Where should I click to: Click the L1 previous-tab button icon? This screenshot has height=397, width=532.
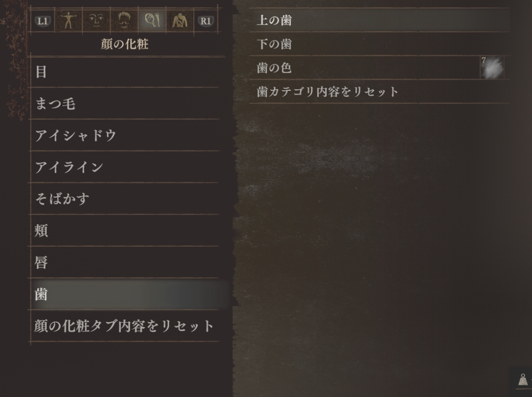tap(43, 21)
